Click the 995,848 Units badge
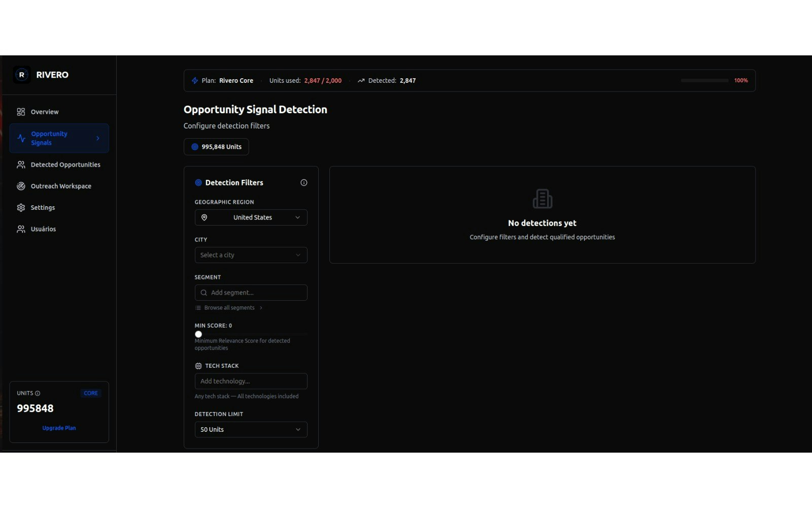Screen dimensions: 812x508 [x=216, y=147]
